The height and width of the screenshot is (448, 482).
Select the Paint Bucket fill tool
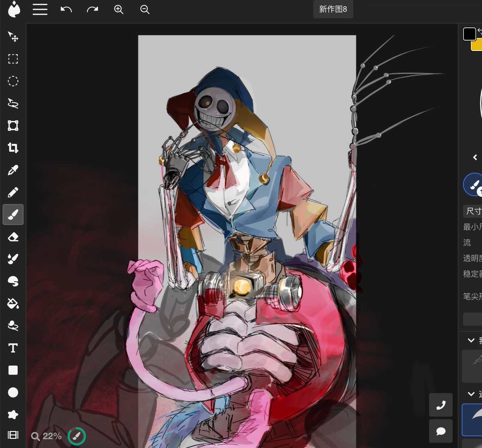coord(13,303)
